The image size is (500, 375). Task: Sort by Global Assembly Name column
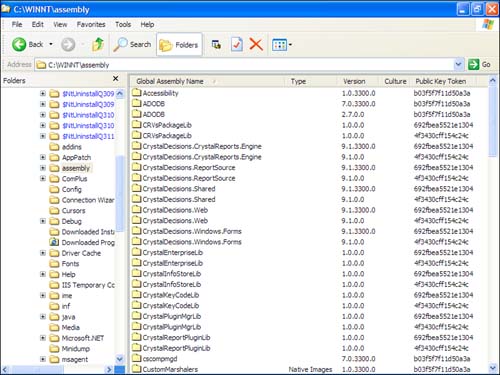tap(206, 81)
